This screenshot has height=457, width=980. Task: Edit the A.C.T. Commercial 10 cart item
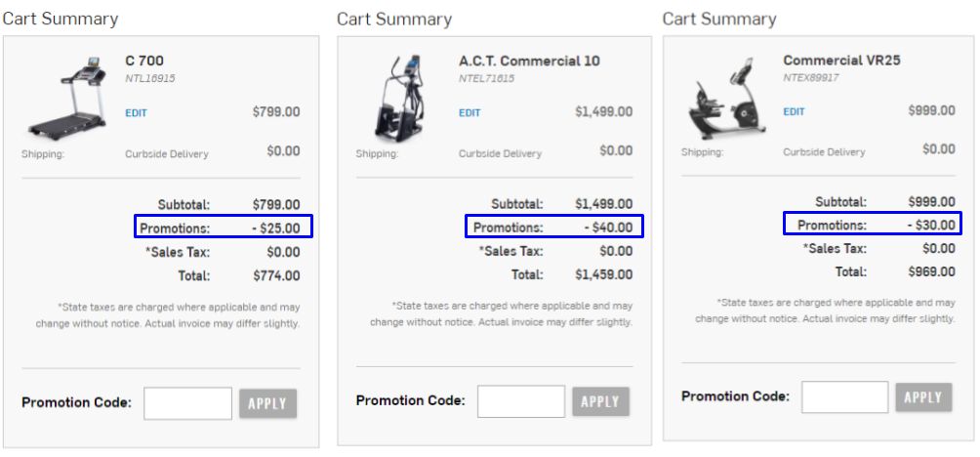click(x=470, y=113)
